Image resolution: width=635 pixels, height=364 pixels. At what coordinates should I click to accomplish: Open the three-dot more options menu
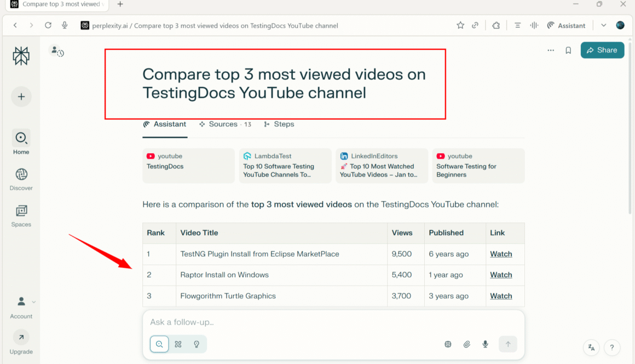551,50
